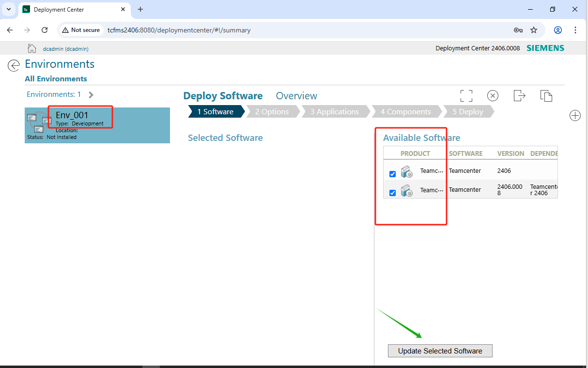This screenshot has width=588, height=368.
Task: Click the version cell reading 2406
Action: (504, 171)
